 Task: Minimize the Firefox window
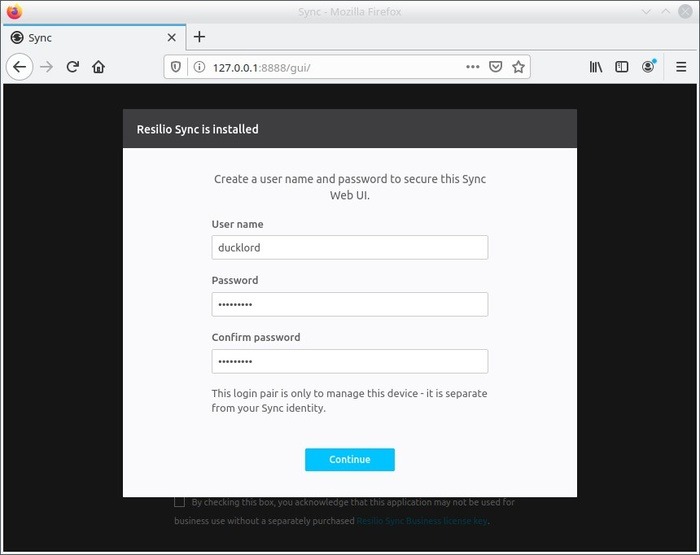[646, 12]
